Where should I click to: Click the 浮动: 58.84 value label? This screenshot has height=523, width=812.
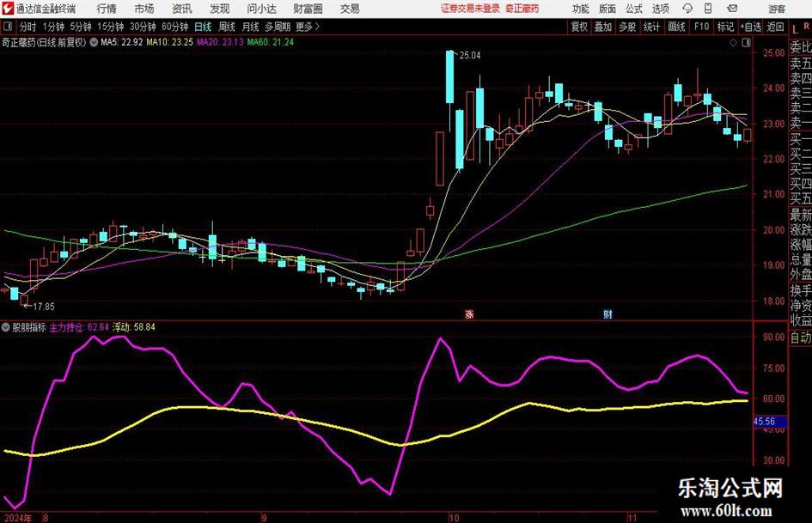[x=133, y=327]
